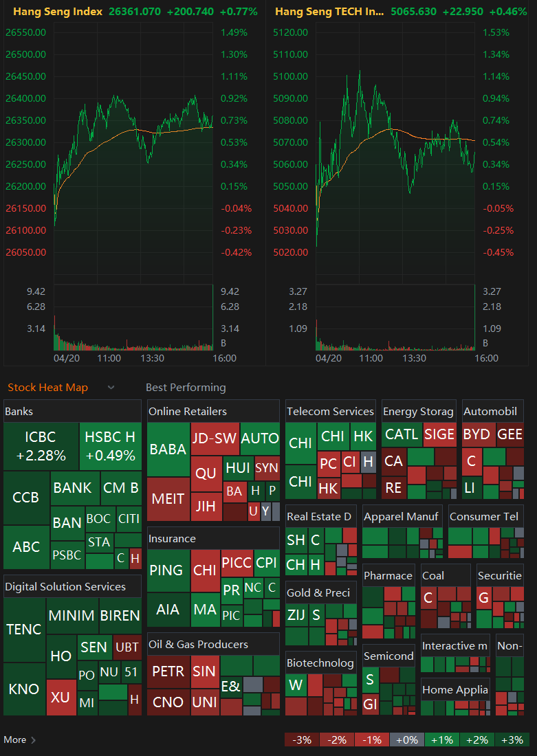The image size is (537, 756).
Task: Click the SIN tile in Oil & Gas
Action: pos(205,671)
